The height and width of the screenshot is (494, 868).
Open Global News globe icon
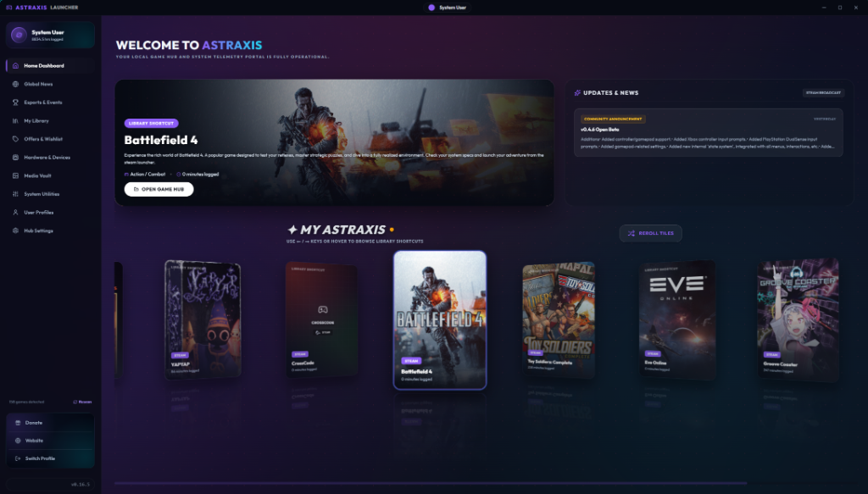point(15,84)
